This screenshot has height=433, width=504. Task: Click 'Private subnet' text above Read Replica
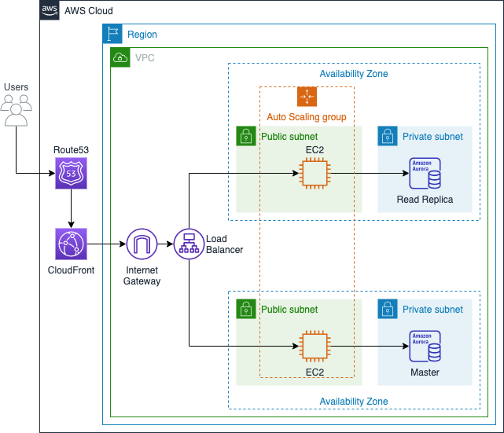[x=432, y=137]
